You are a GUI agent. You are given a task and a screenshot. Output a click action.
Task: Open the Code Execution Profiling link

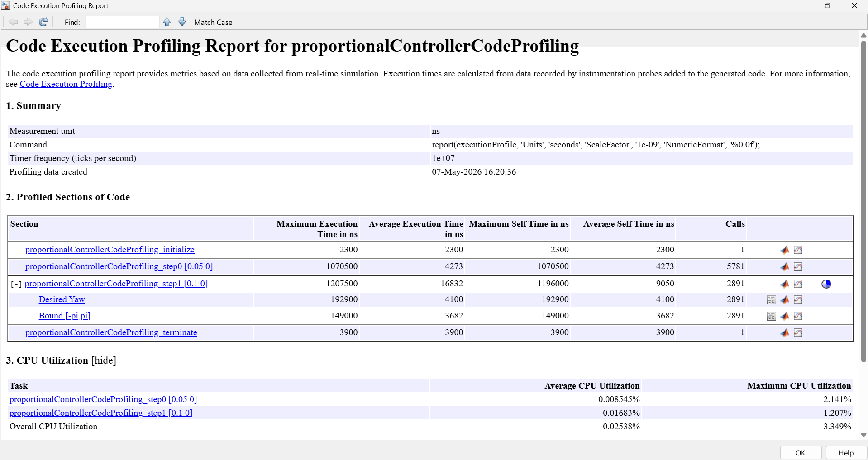66,84
